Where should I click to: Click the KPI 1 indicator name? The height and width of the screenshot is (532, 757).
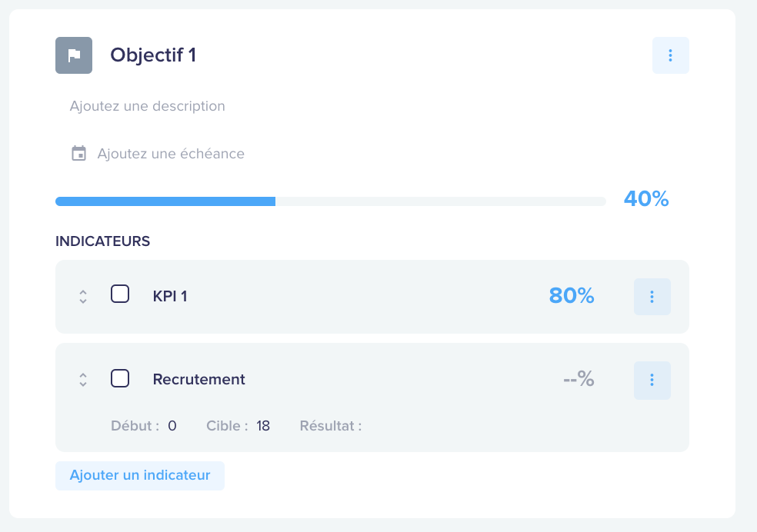click(170, 296)
